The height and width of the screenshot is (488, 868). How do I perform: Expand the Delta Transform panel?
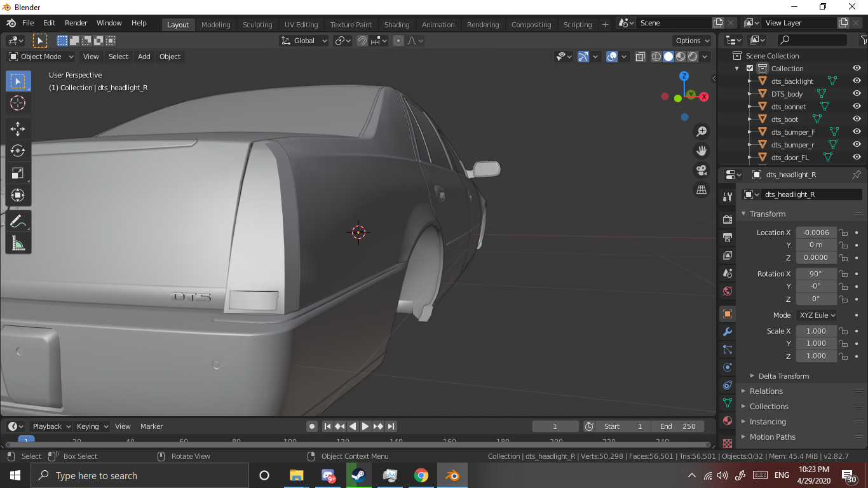783,376
